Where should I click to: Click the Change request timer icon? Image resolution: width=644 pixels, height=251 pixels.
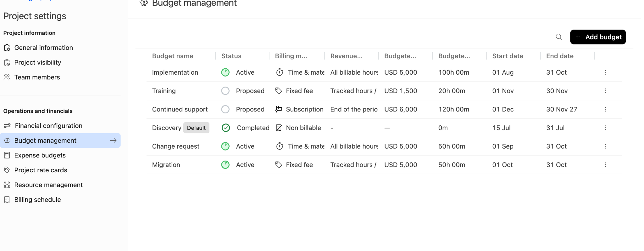280,146
